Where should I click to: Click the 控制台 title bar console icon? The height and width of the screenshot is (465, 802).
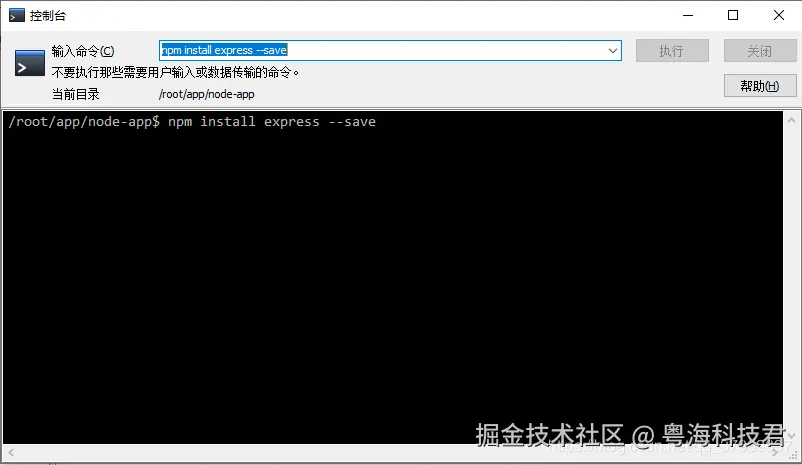(x=17, y=15)
